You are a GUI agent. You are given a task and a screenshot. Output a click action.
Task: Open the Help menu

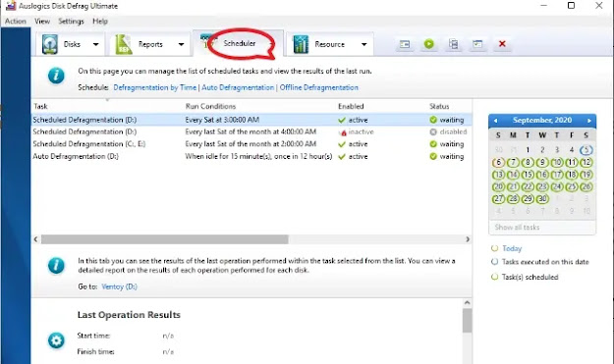click(100, 22)
